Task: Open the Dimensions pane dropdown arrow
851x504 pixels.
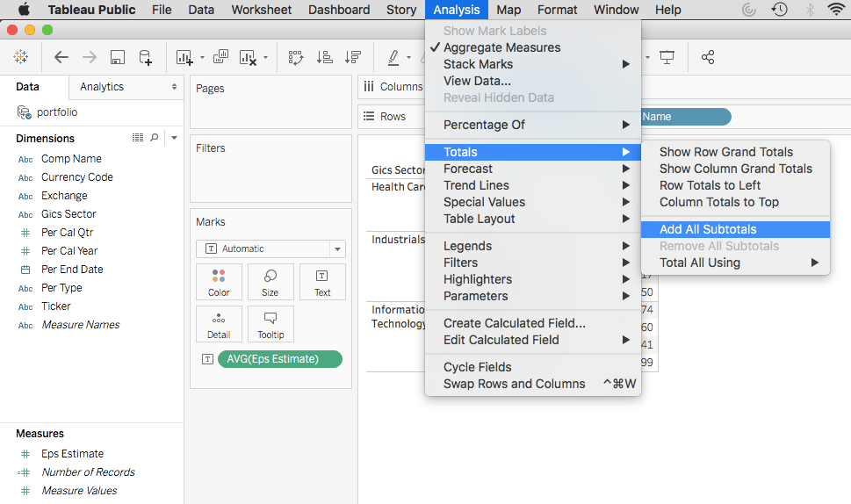Action: pos(174,138)
